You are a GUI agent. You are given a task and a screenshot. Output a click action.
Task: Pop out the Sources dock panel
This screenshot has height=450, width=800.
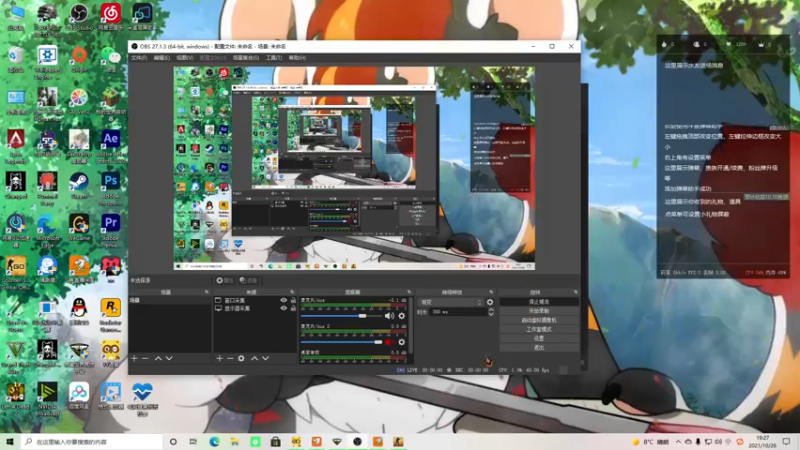tap(292, 292)
